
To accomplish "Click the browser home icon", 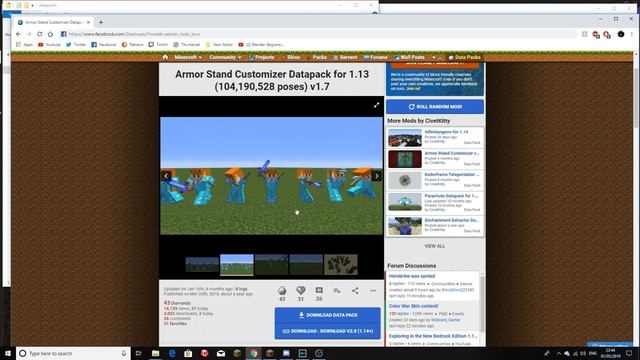I will [x=50, y=34].
